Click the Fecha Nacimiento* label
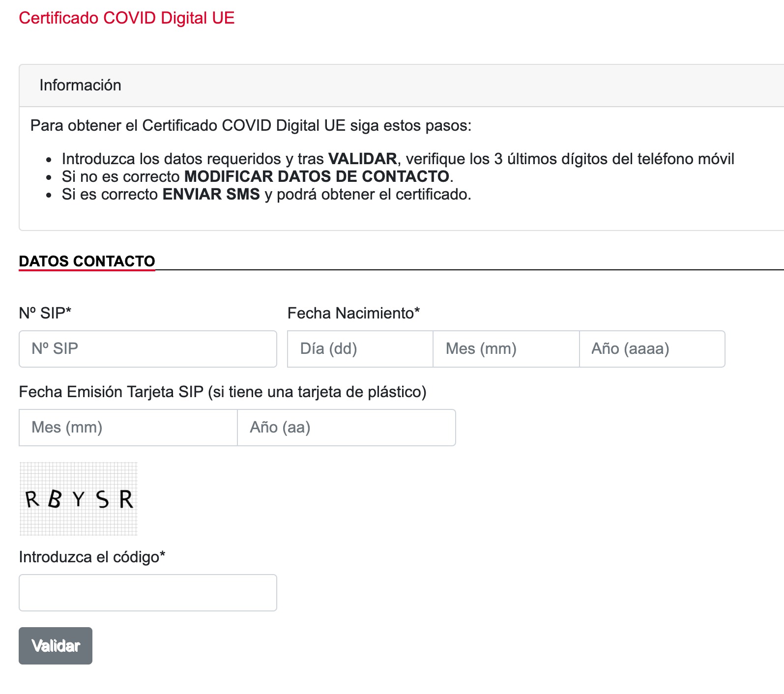 353,313
